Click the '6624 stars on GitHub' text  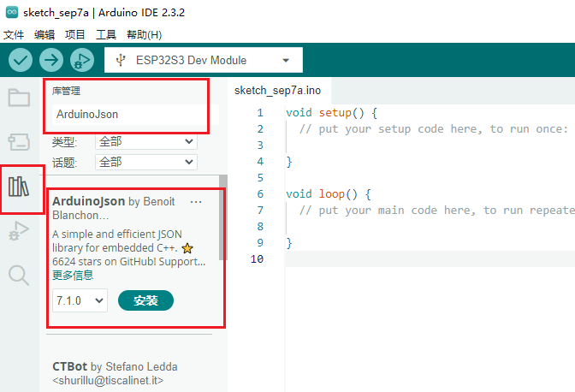pyautogui.click(x=104, y=261)
